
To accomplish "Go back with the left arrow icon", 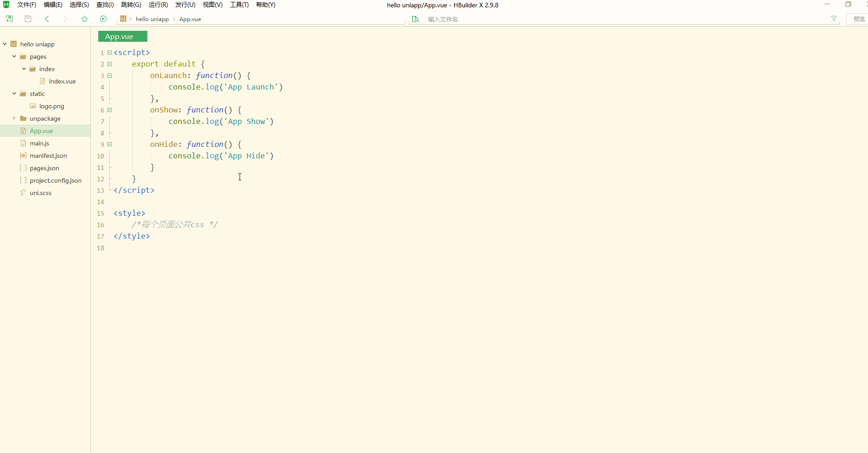I will pos(47,19).
